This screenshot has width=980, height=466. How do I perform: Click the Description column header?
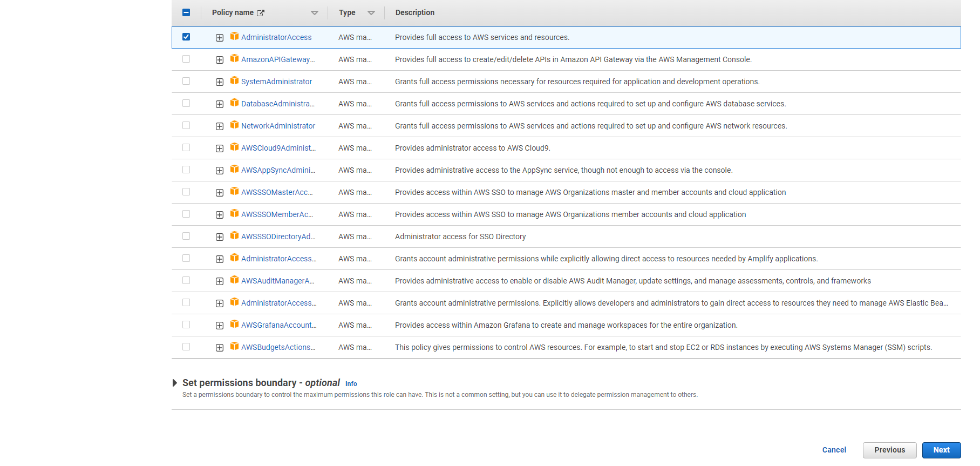pyautogui.click(x=414, y=12)
